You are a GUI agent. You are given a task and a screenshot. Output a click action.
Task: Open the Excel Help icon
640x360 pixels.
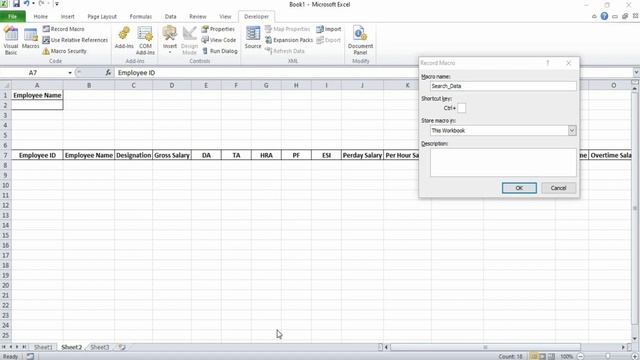click(x=604, y=16)
